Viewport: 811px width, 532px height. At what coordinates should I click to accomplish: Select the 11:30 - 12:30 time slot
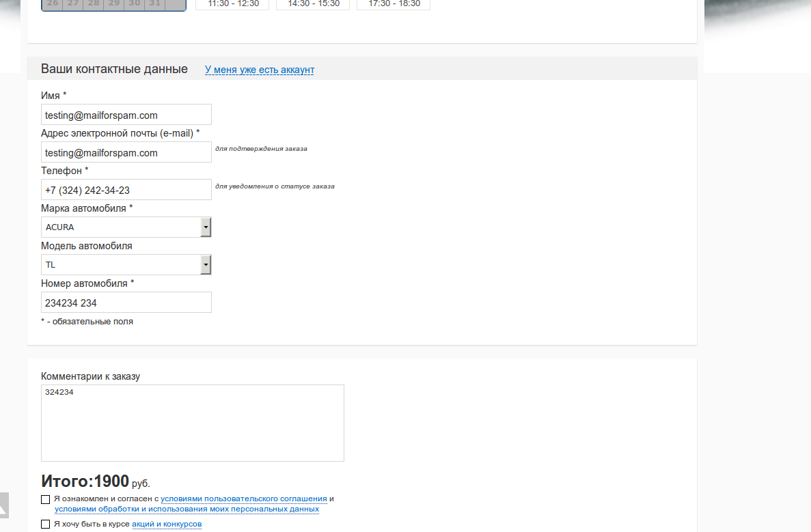point(232,4)
